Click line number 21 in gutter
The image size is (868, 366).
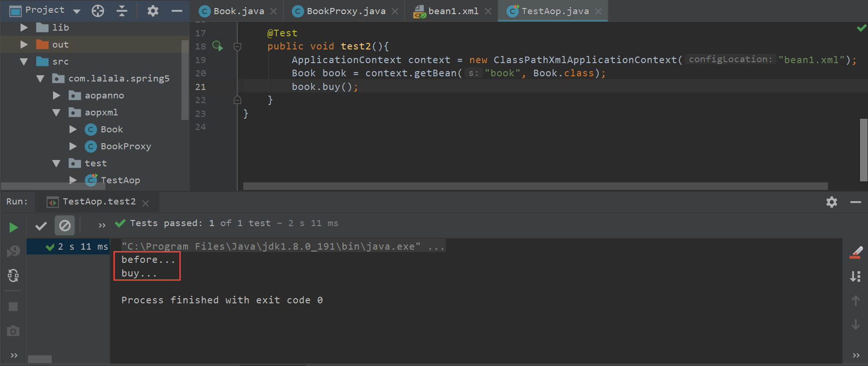[x=201, y=87]
